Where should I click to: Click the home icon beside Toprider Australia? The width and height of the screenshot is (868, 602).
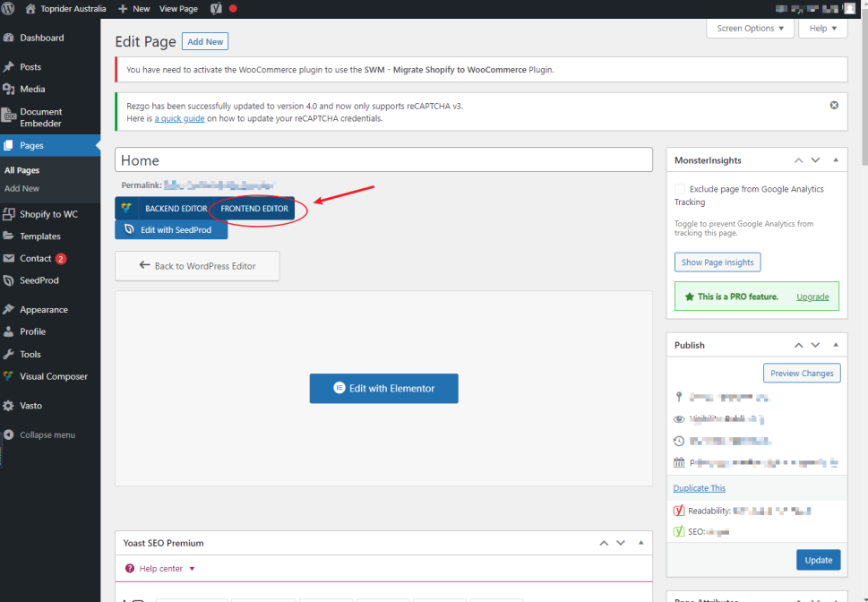point(30,9)
